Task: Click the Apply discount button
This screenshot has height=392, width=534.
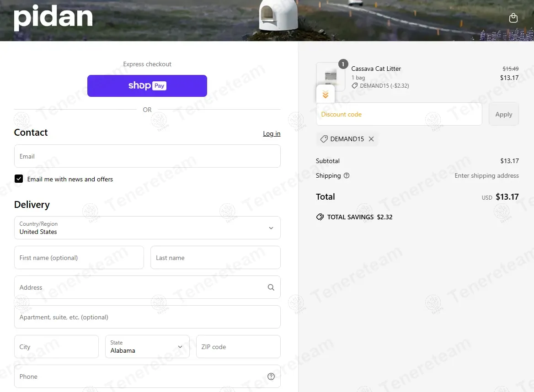Action: [x=504, y=114]
